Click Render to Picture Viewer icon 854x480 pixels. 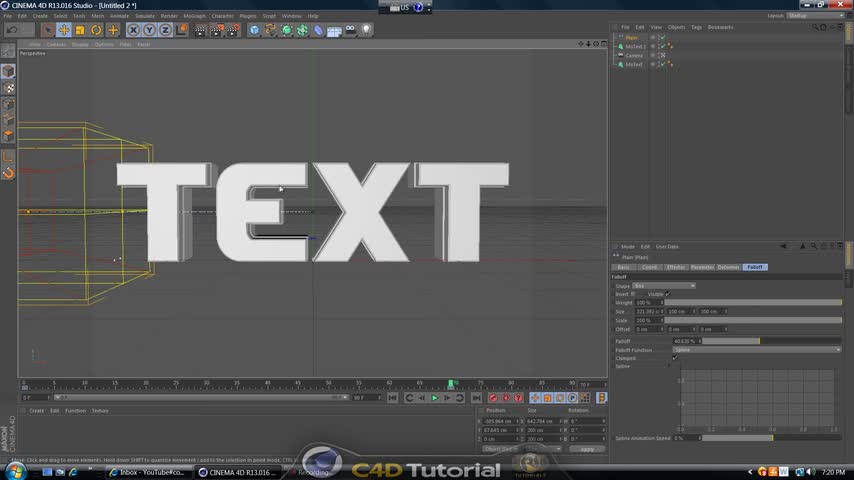coord(217,30)
